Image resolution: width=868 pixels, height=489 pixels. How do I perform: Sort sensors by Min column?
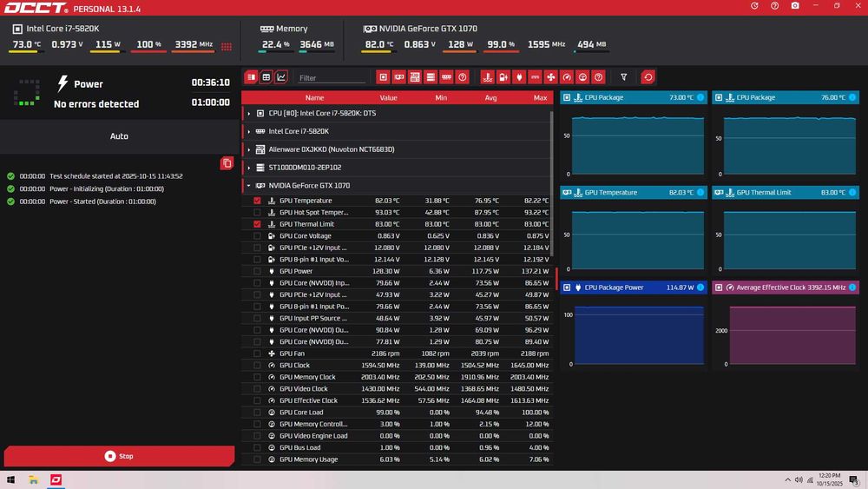click(x=441, y=98)
